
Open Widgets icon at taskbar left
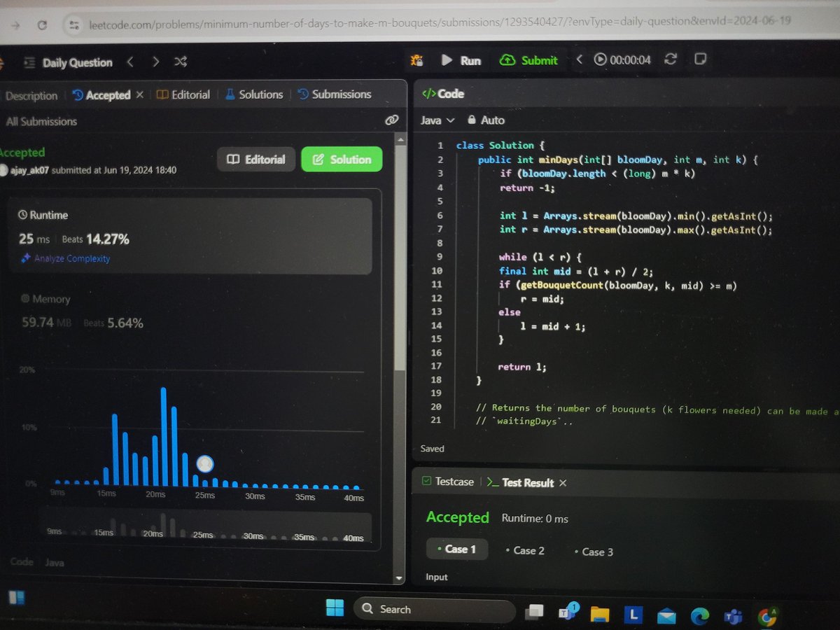coord(16,597)
